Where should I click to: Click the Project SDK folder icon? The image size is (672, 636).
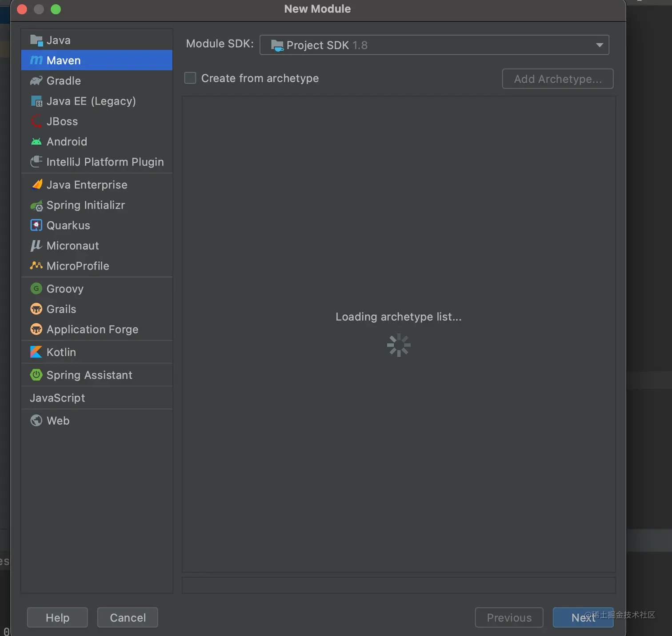277,45
